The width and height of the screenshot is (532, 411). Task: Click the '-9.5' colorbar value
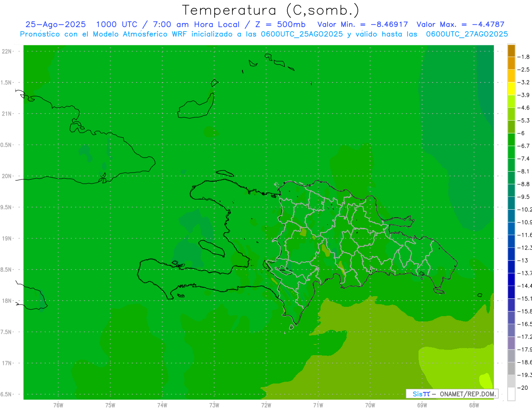point(524,197)
